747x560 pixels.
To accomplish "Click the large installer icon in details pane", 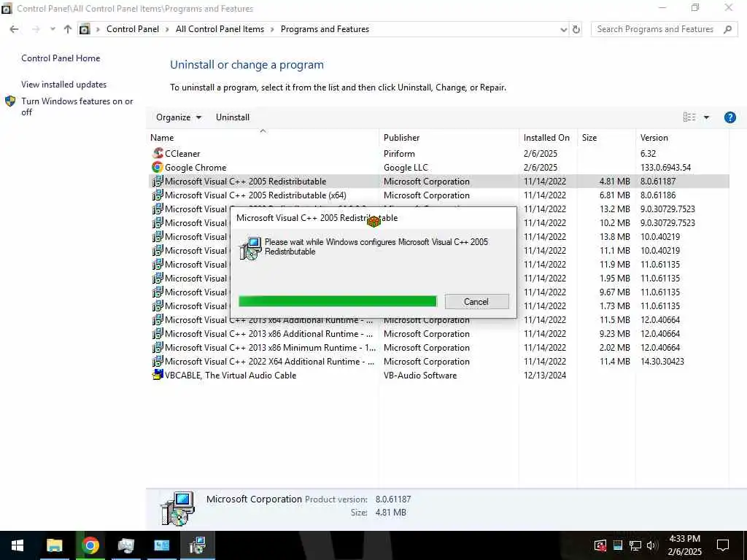I will point(178,508).
